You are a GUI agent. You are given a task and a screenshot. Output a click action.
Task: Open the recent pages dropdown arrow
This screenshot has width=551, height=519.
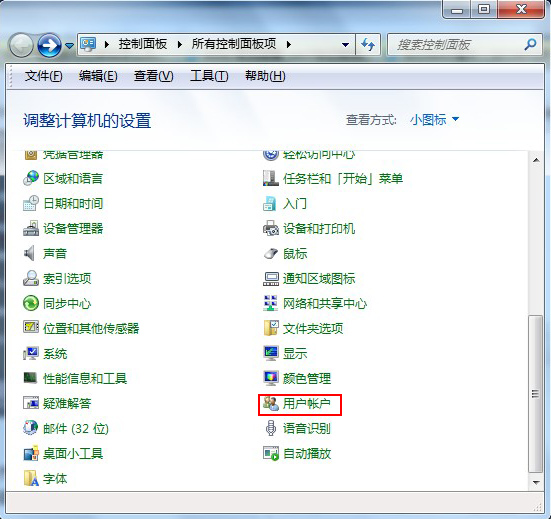click(x=70, y=45)
